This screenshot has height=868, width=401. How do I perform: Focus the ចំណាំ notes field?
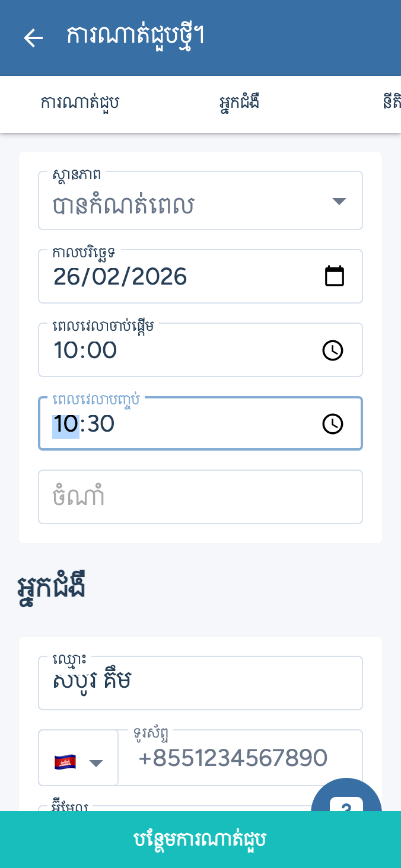point(200,497)
